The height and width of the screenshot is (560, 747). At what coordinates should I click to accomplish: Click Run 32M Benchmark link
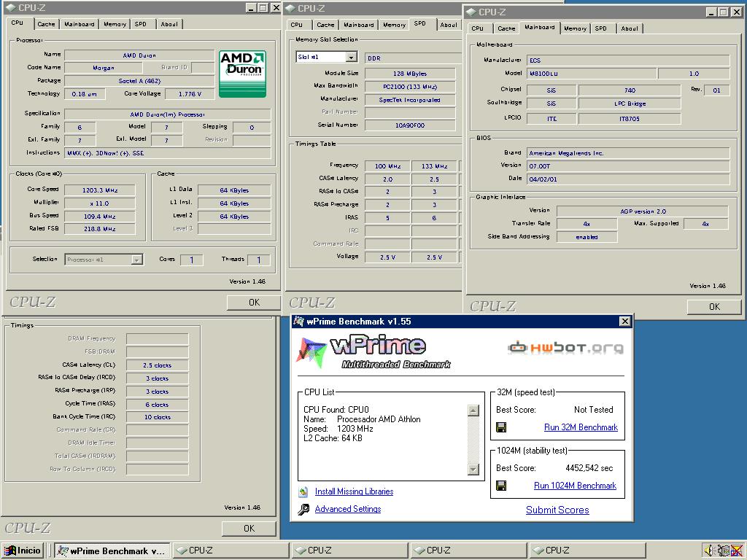pyautogui.click(x=581, y=427)
